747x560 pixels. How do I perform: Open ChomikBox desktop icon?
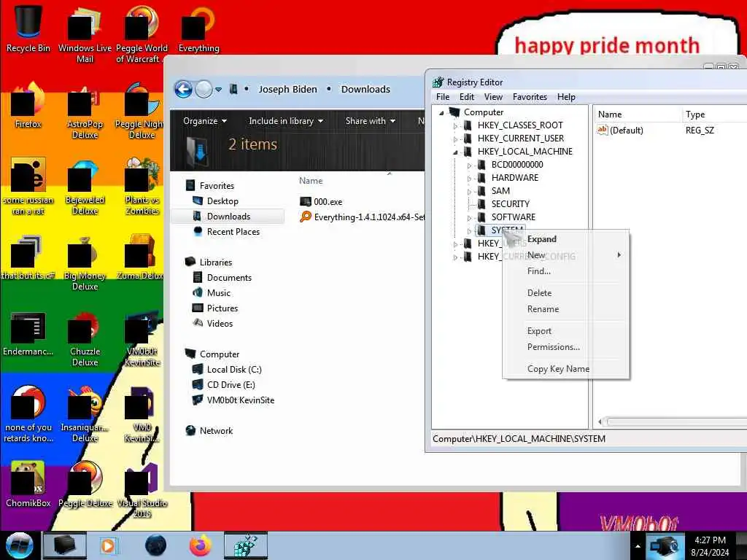tap(28, 483)
